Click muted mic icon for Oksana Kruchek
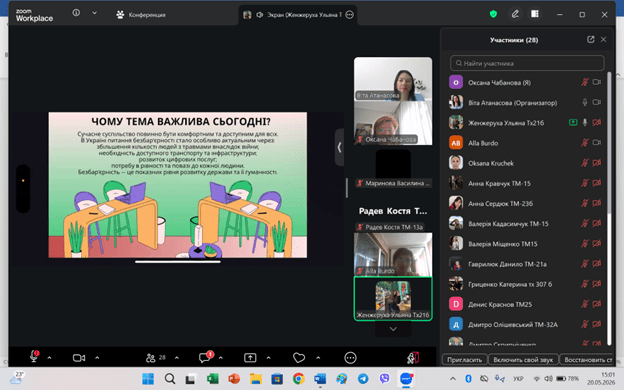The image size is (624, 390). pyautogui.click(x=584, y=163)
